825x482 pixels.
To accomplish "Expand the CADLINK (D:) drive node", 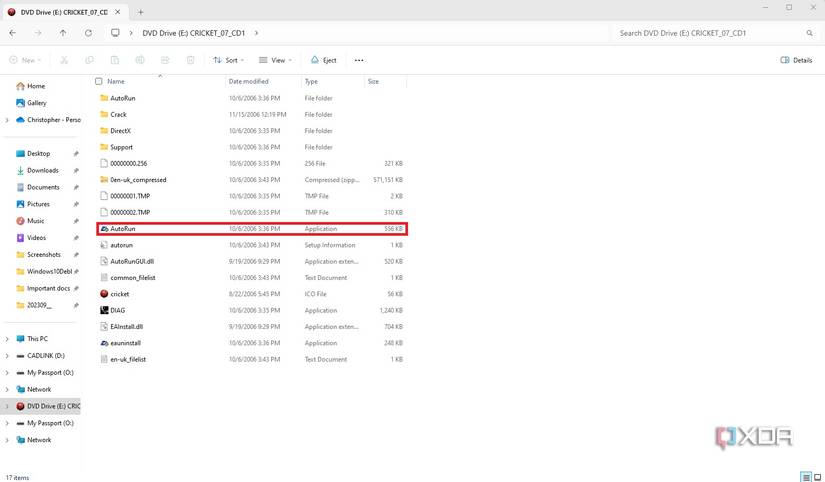I will [7, 356].
